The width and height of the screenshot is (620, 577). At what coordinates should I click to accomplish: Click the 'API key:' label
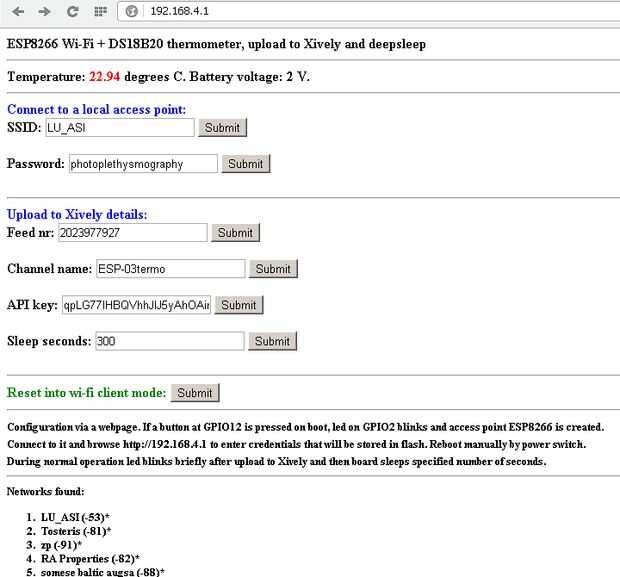pyautogui.click(x=32, y=305)
